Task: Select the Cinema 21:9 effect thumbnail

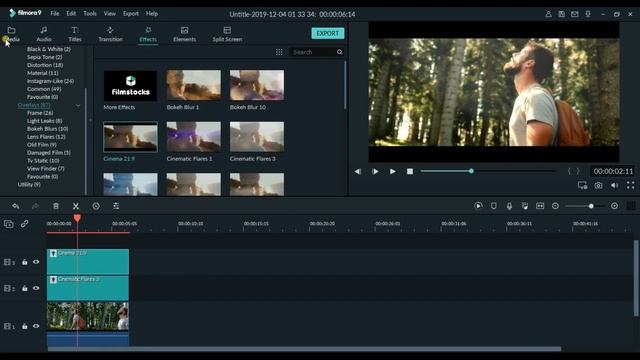Action: click(x=130, y=137)
